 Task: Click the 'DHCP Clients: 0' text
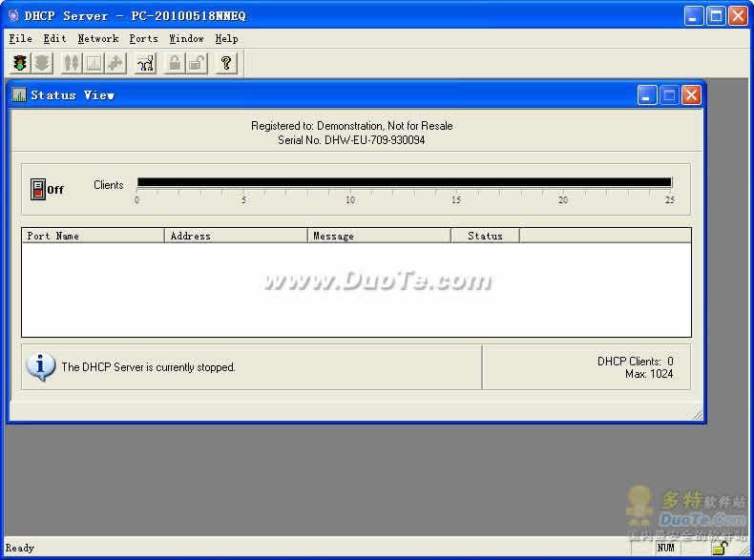[636, 361]
